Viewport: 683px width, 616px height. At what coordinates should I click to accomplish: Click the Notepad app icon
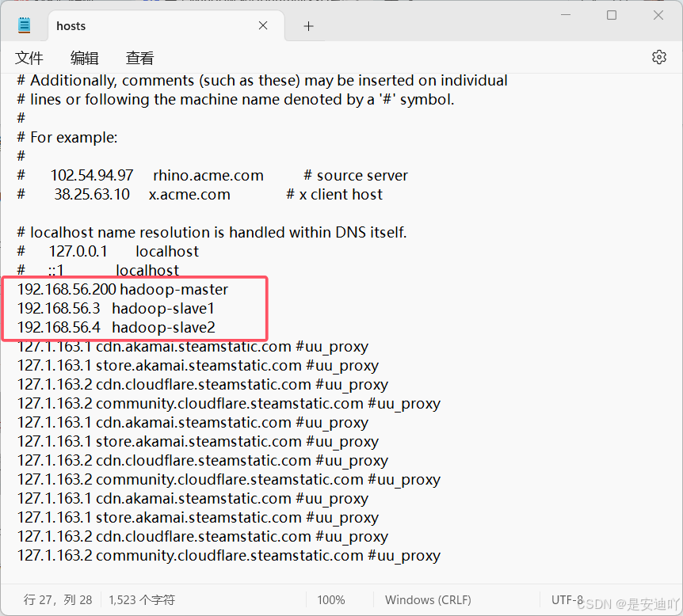coord(25,25)
